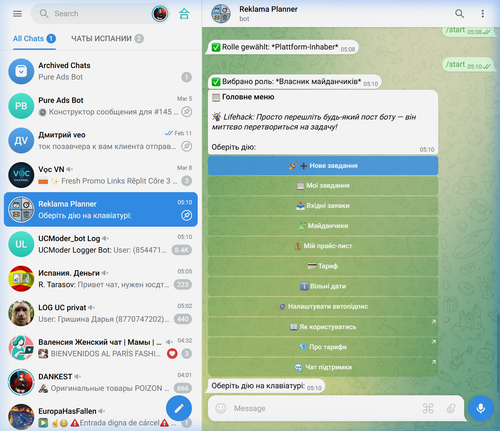Open the Испания. Деньги chat
This screenshot has width=500, height=431.
pos(101,279)
